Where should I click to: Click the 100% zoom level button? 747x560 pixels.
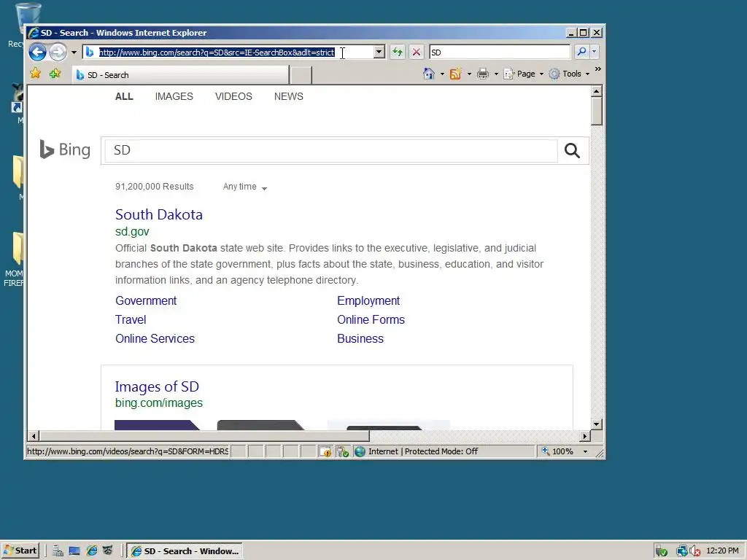557,451
